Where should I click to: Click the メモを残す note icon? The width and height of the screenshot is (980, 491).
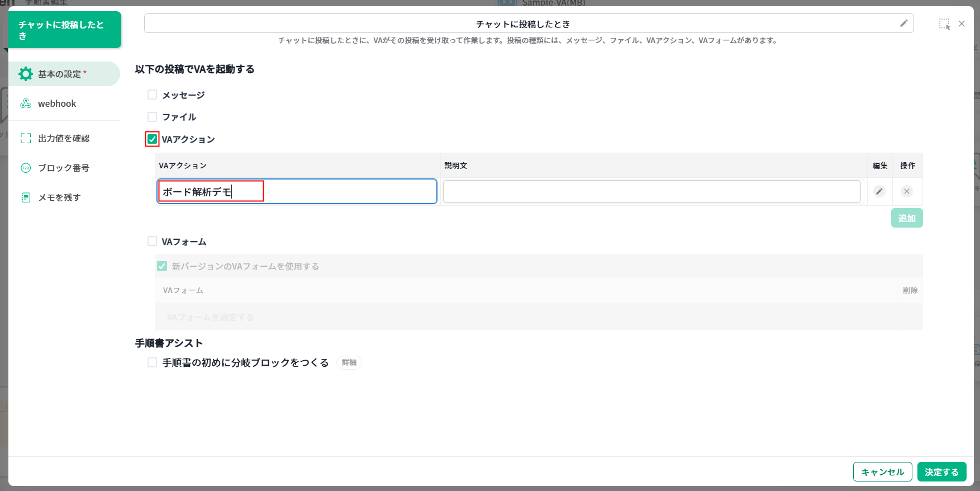pyautogui.click(x=26, y=197)
